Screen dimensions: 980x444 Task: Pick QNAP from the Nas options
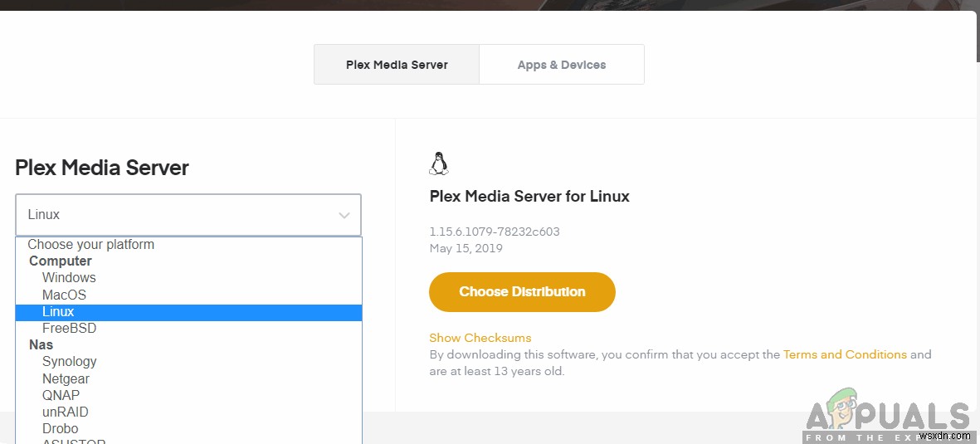point(188,395)
